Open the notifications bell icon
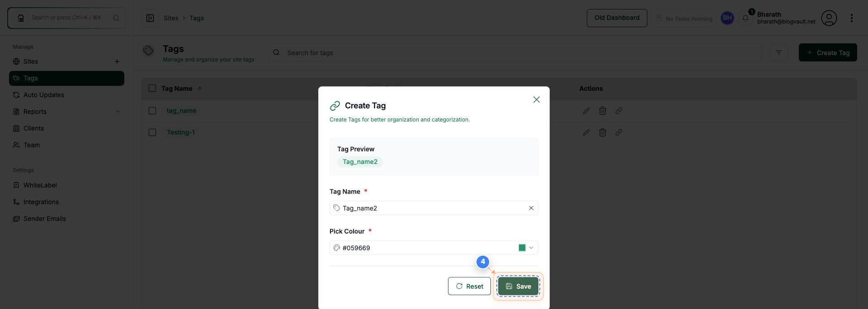Image resolution: width=868 pixels, height=309 pixels. 745,18
